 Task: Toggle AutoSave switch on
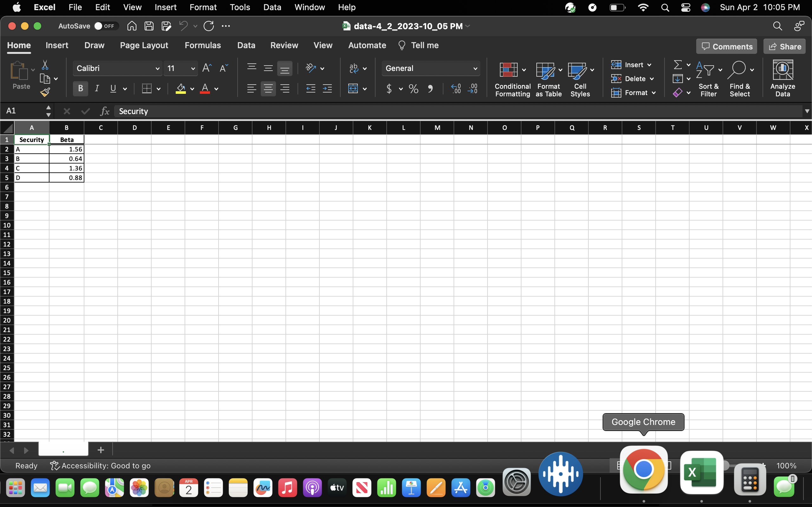pyautogui.click(x=105, y=26)
